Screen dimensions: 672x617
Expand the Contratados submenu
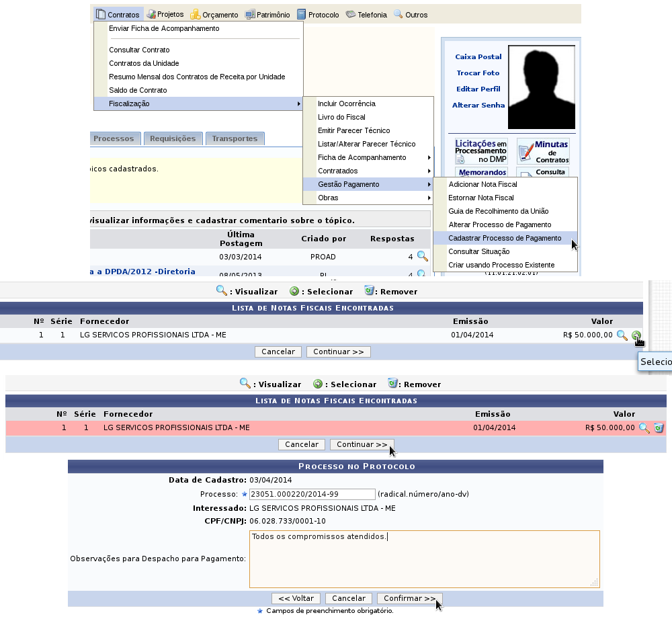click(368, 171)
